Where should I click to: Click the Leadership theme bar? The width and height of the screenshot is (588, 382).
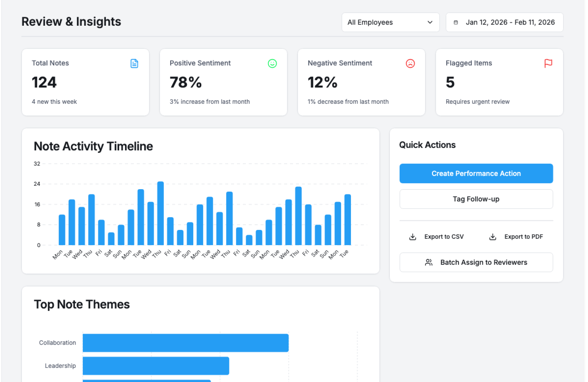[156, 365]
